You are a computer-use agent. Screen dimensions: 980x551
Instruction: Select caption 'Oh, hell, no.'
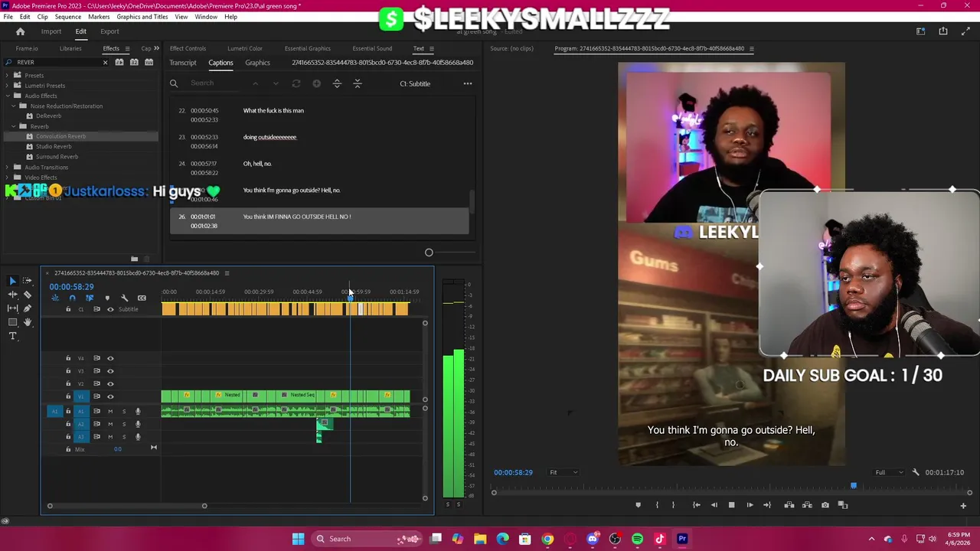257,164
